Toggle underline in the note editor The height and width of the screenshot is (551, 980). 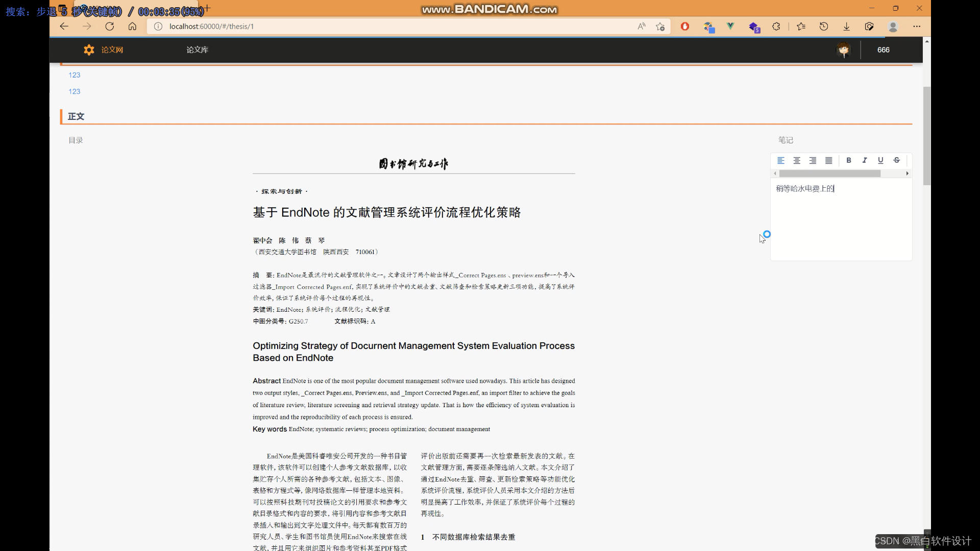click(x=880, y=160)
